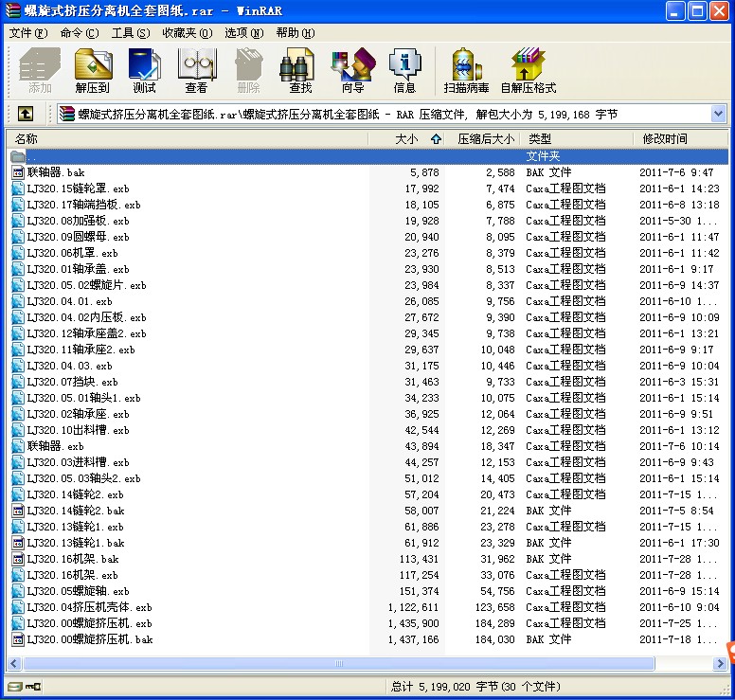
Task: Select row LJ320.01轴承盖.exb
Action: coord(369,269)
